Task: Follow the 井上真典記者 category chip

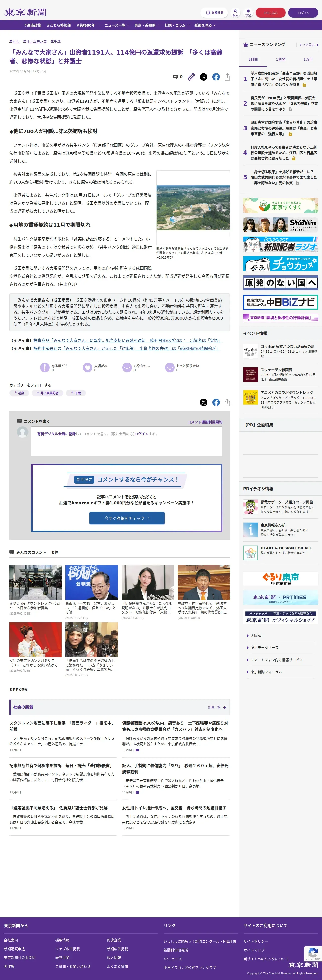Action: (x=47, y=393)
